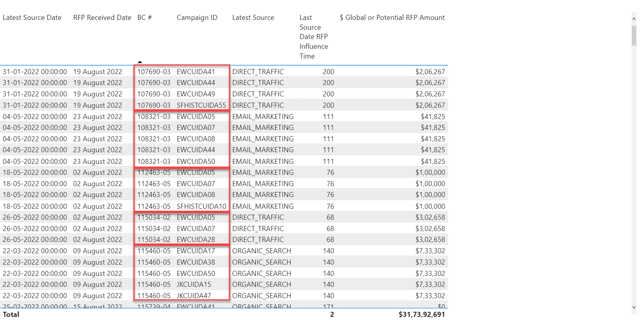The image size is (644, 320).
Task: Sort by Global or Potential RFP Amount header
Action: (392, 18)
